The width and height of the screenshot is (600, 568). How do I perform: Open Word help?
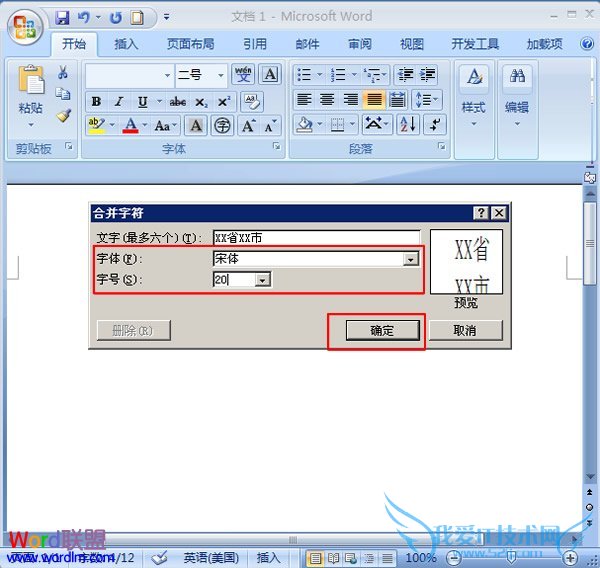click(x=587, y=44)
